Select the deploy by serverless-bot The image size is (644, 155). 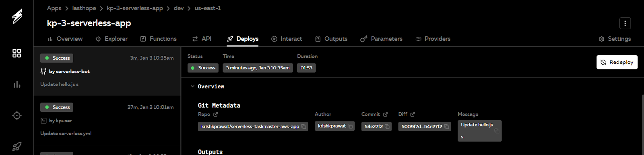tap(107, 71)
